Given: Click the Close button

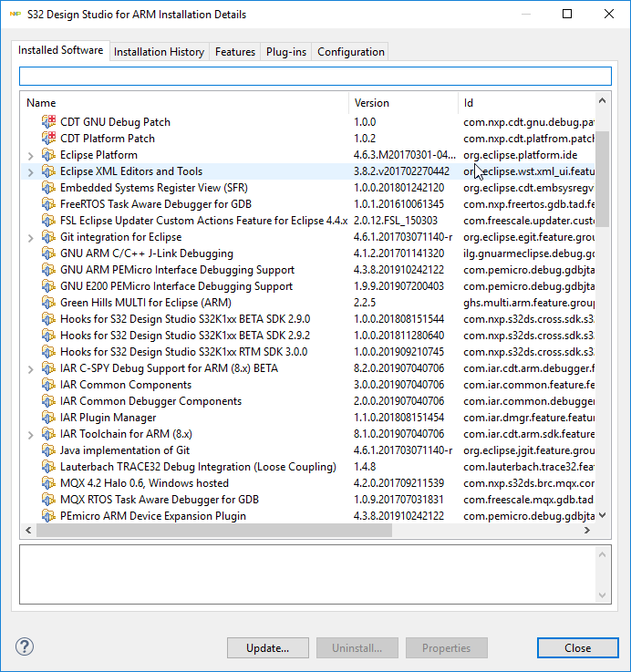Looking at the screenshot, I should 578,648.
